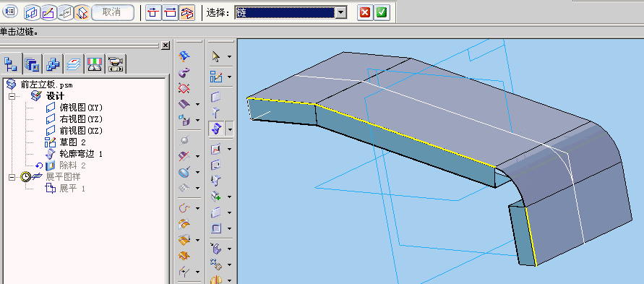Switch to the Feature PathFinder tab
Screen dimensions: 644x284
11,64
